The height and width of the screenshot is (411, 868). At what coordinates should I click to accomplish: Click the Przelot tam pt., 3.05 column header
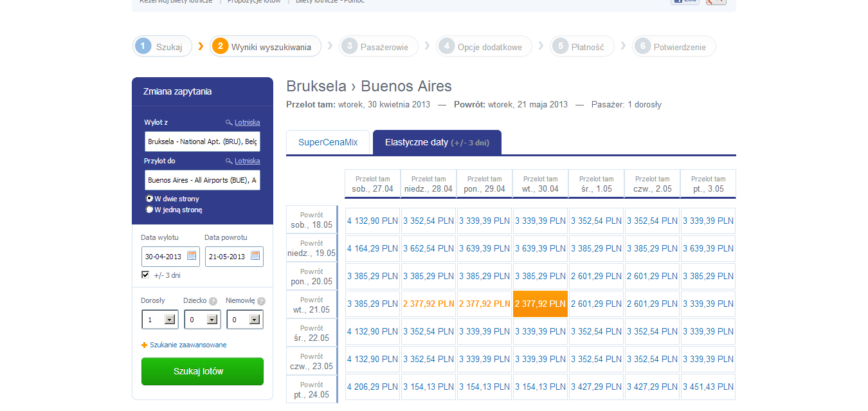[x=709, y=184]
